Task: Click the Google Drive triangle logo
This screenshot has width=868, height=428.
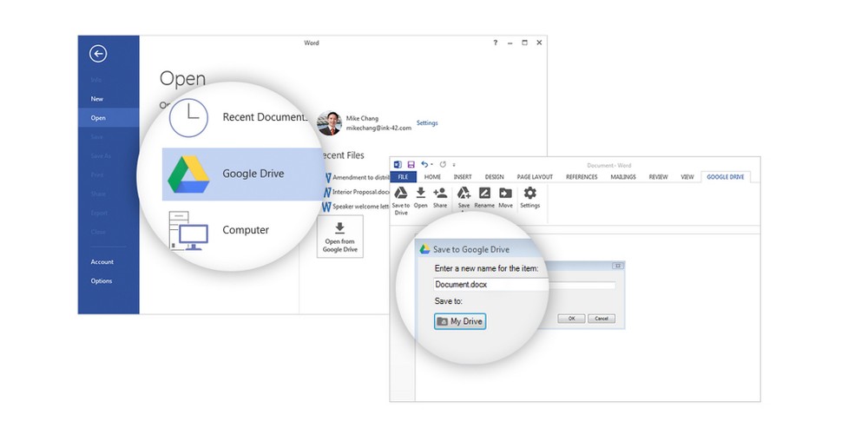Action: [188, 174]
